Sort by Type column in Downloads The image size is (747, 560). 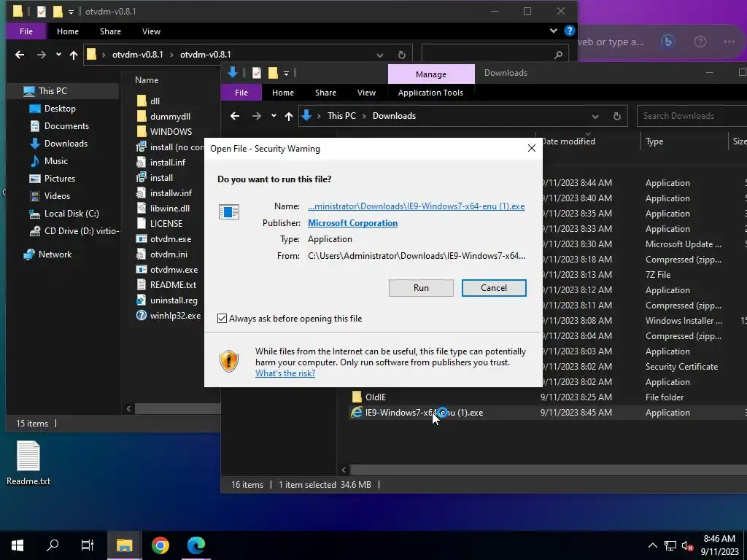[x=654, y=141]
